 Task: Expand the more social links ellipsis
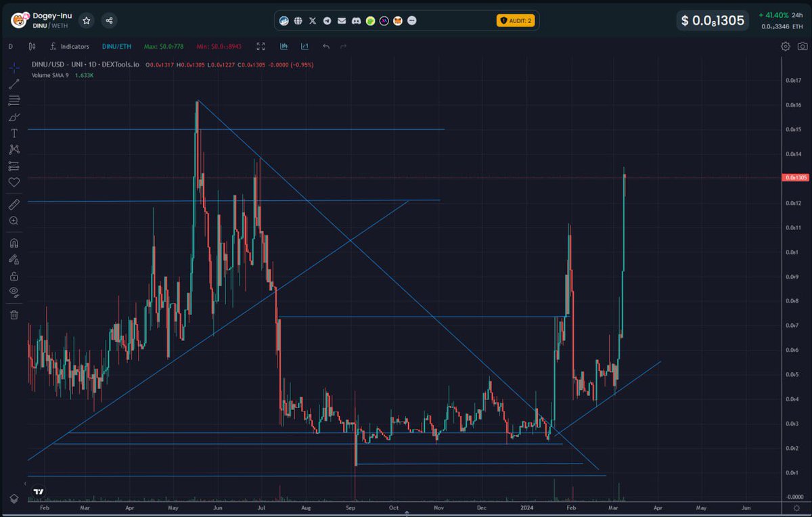coord(411,20)
